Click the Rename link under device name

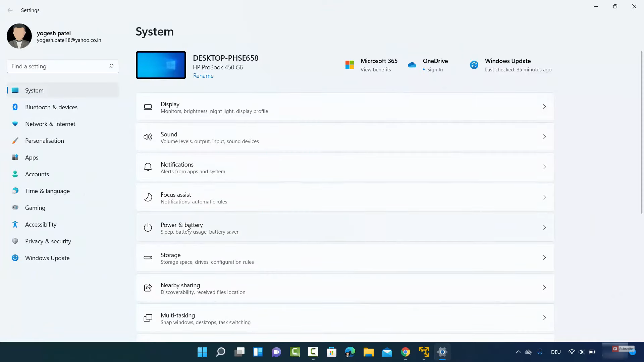(203, 76)
